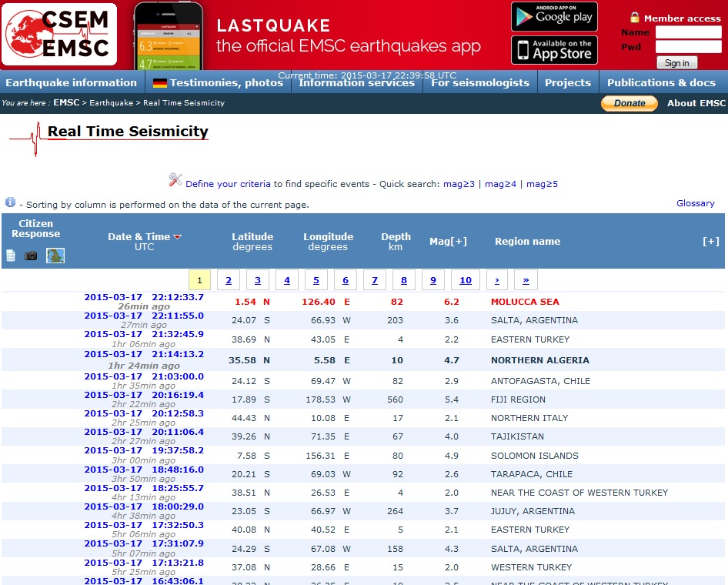Click the member Name input field
Viewport: 728px width, 585px height.
point(688,32)
